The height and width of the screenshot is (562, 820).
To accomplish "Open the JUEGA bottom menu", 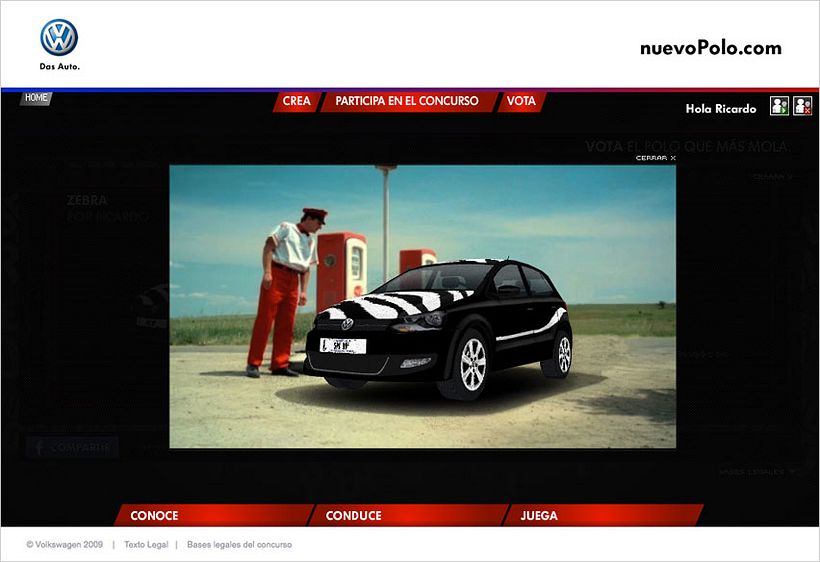I will point(602,515).
